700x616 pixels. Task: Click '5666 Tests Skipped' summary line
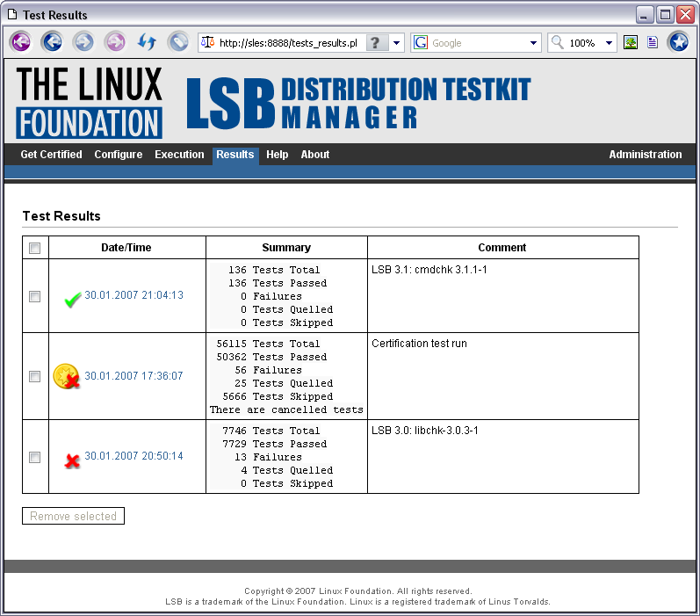point(278,396)
